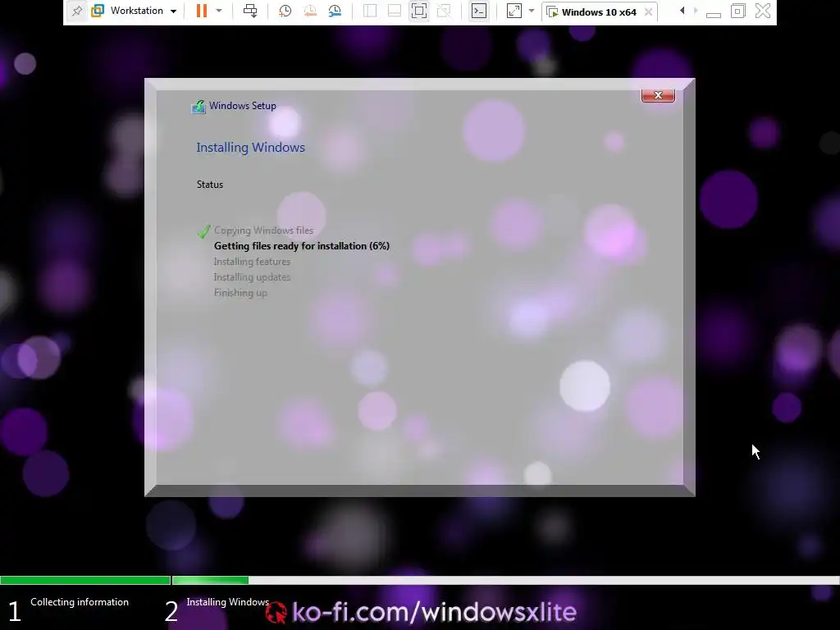Open the snapshot manager
The height and width of the screenshot is (630, 840).
coord(335,11)
